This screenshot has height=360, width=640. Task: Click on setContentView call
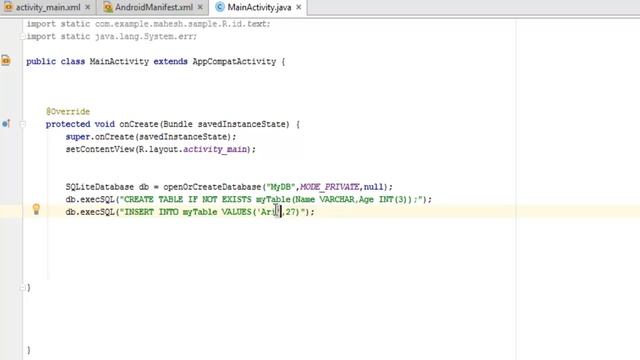click(x=100, y=149)
